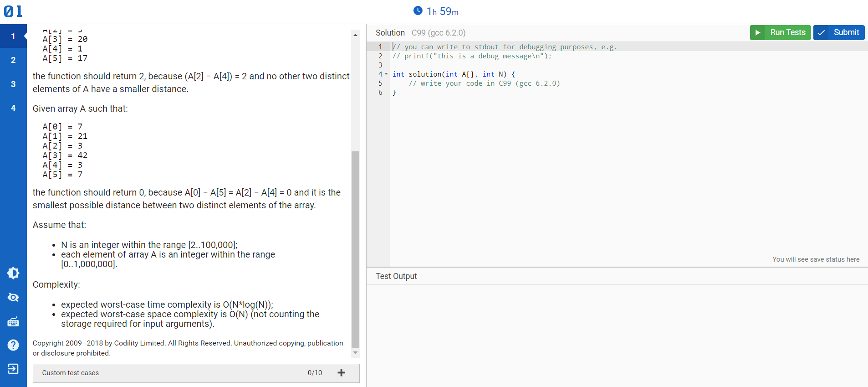This screenshot has width=868, height=387.
Task: Submit the solution
Action: tap(839, 32)
